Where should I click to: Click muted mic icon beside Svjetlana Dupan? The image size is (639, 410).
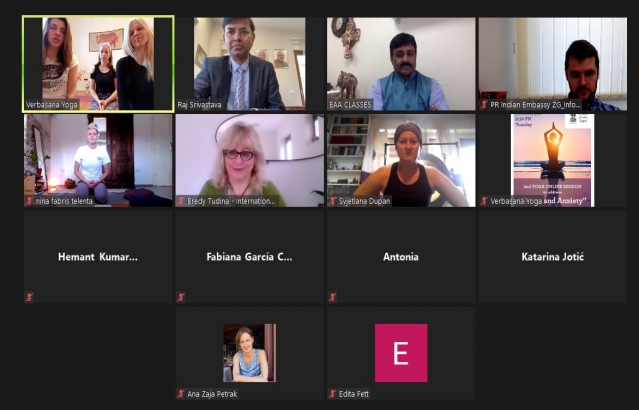(x=333, y=201)
